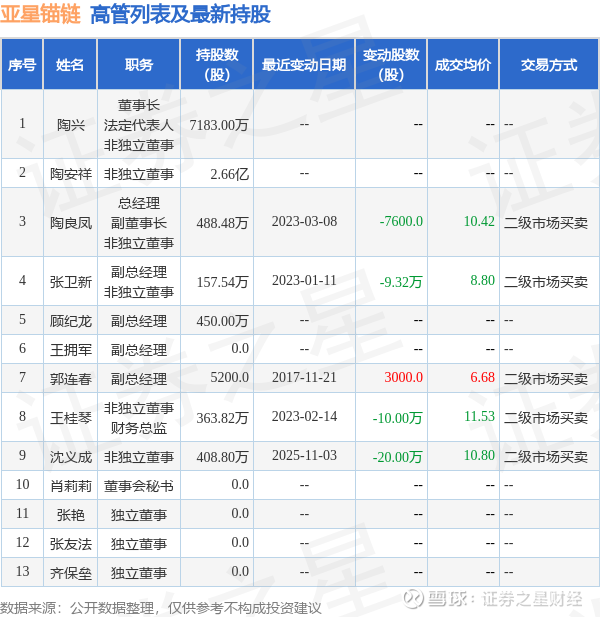600x617 pixels.
Task: Click the -10.00万 change value
Action: coord(397,418)
